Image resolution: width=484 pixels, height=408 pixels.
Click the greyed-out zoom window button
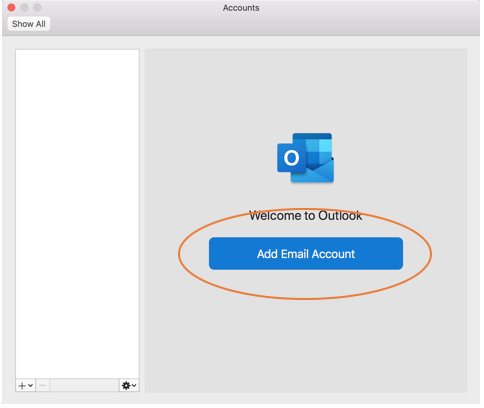(x=37, y=7)
